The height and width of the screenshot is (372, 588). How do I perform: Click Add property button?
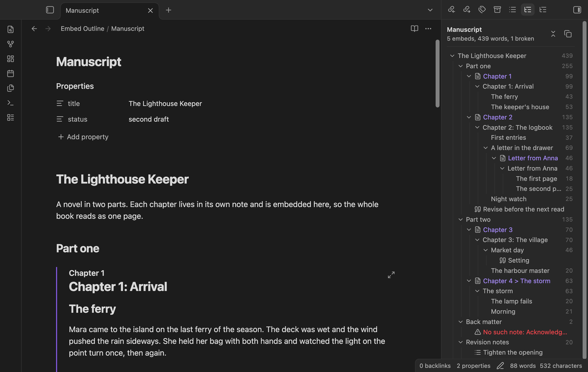[x=83, y=137]
